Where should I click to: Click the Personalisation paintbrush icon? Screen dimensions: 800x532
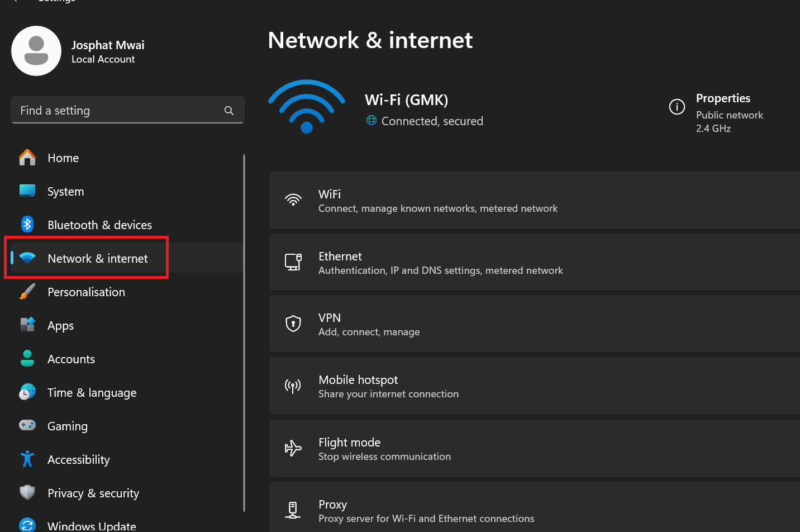[27, 291]
